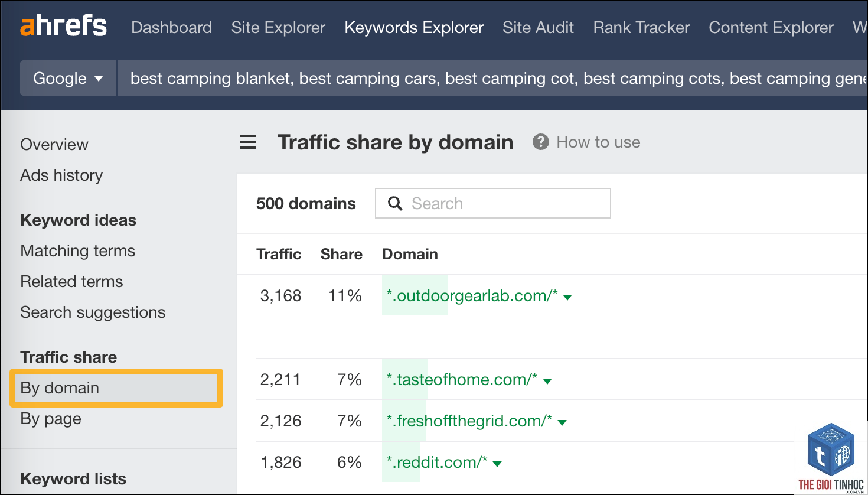
Task: Click the 11% share value
Action: tap(345, 296)
